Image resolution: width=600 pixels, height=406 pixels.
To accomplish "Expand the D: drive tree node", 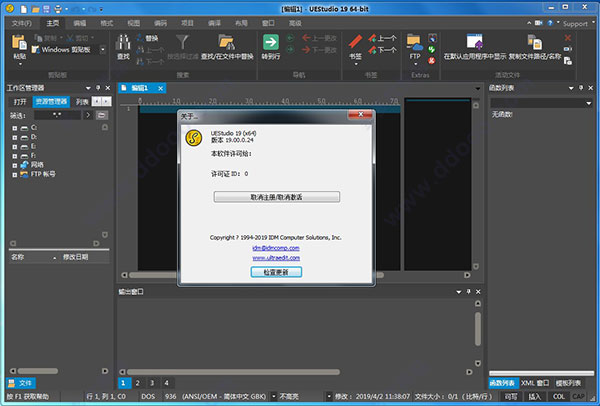I will pos(15,137).
